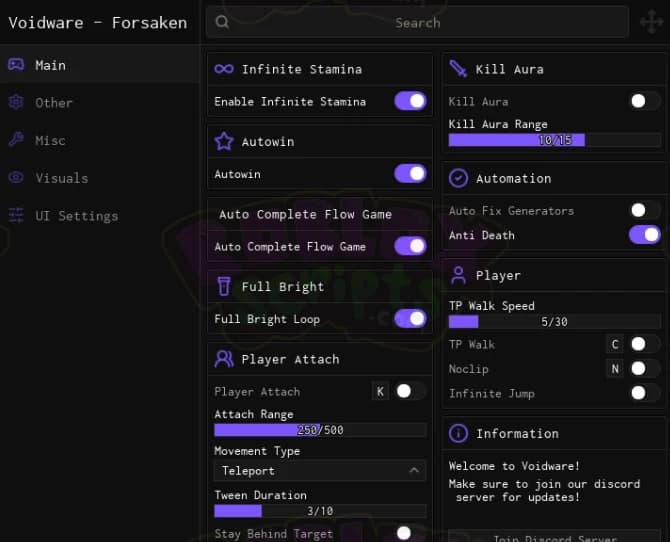Disable the Full Bright Loop toggle
670x542 pixels.
pyautogui.click(x=410, y=319)
